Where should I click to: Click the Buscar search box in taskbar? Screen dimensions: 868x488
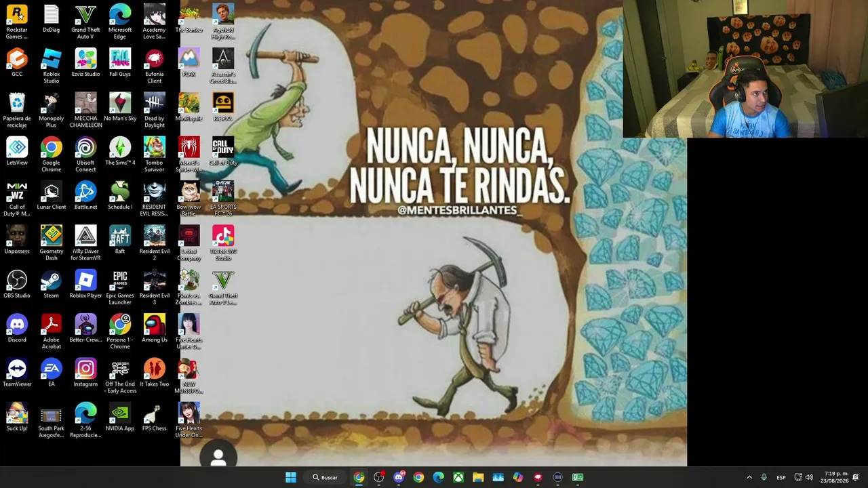325,477
